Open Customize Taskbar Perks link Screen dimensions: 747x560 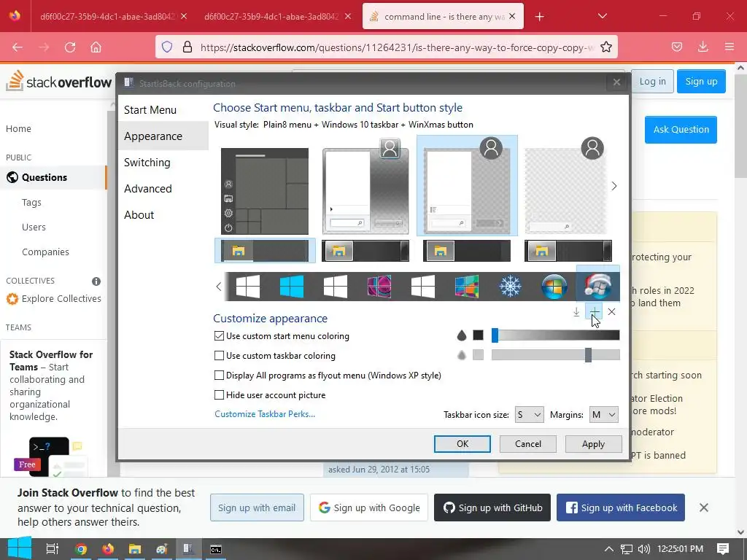(265, 414)
